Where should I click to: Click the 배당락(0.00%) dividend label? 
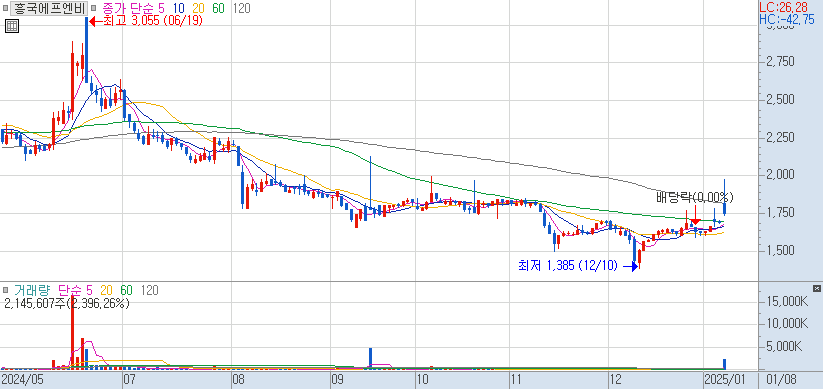coord(694,197)
